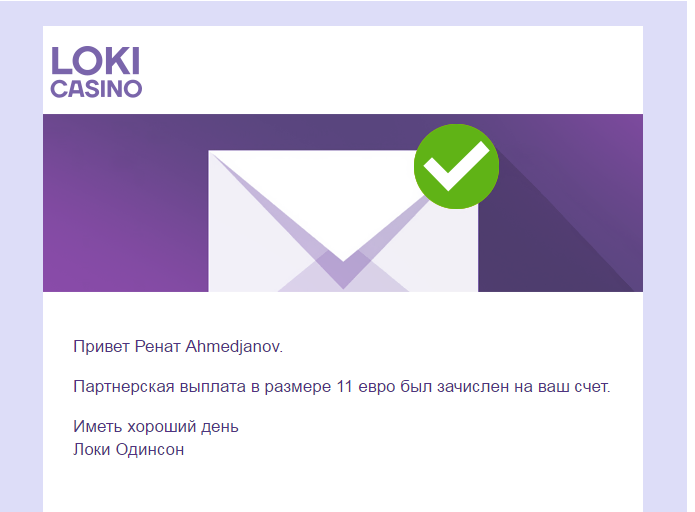695x512 pixels.
Task: Click the word "Партнерская"
Action: (125, 386)
